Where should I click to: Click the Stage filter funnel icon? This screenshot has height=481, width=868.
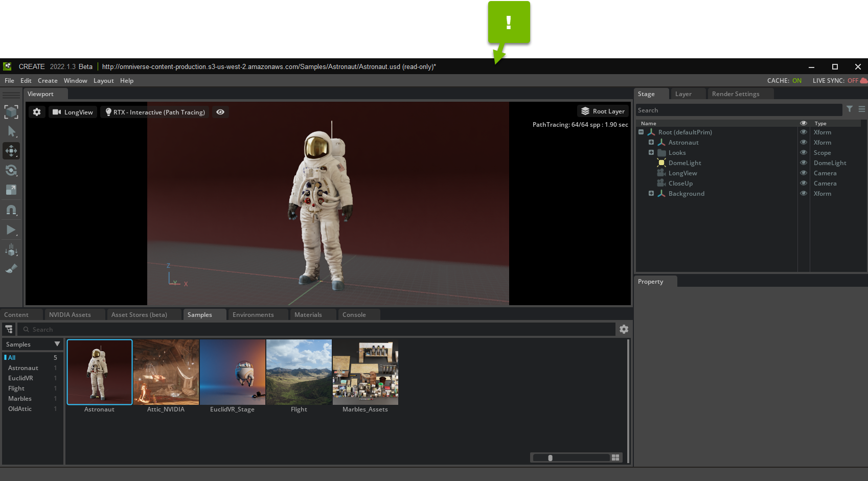(x=850, y=109)
